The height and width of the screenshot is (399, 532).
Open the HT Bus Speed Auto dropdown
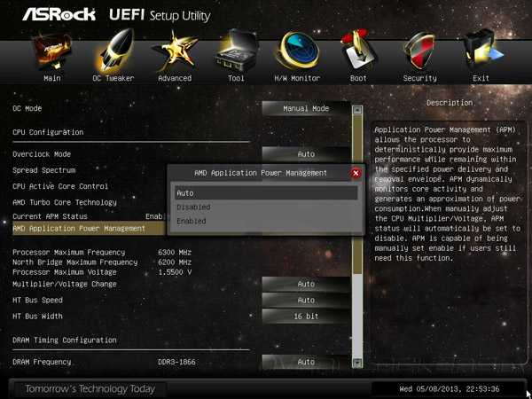pyautogui.click(x=306, y=301)
